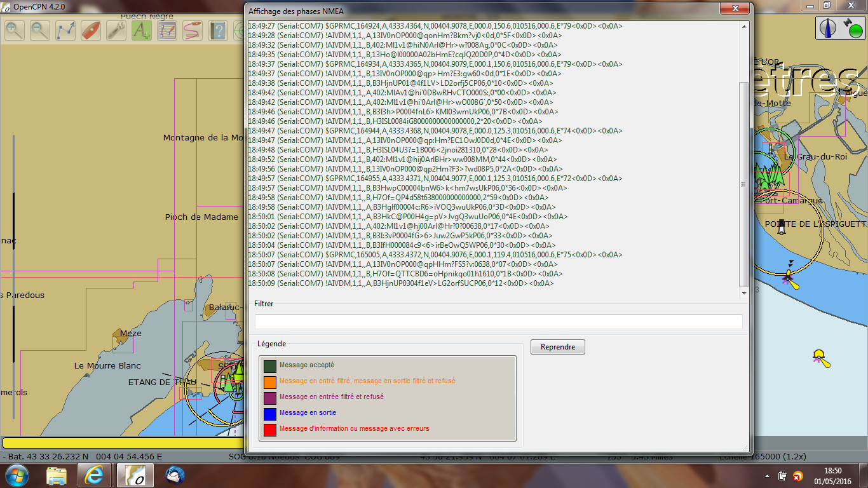Viewport: 868px width, 488px height.
Task: Select the 18:49:46 H3ISL0084iG log line
Action: click(x=395, y=121)
